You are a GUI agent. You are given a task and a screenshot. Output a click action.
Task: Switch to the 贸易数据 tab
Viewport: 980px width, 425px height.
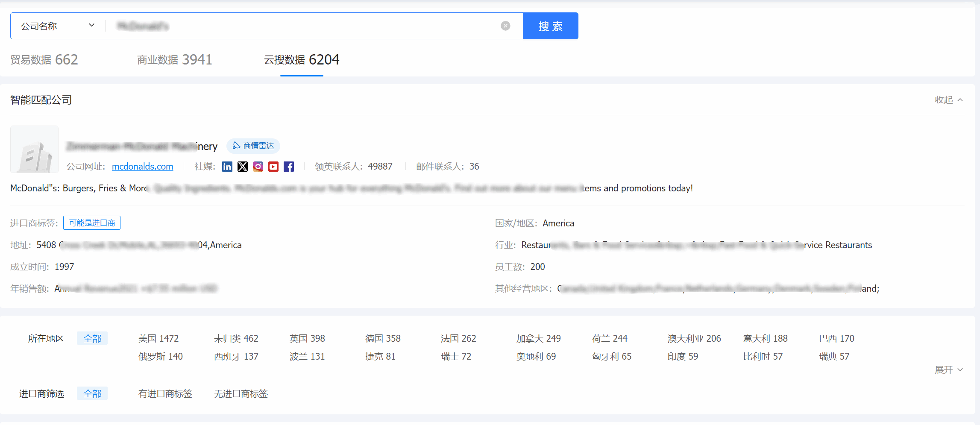pos(44,60)
